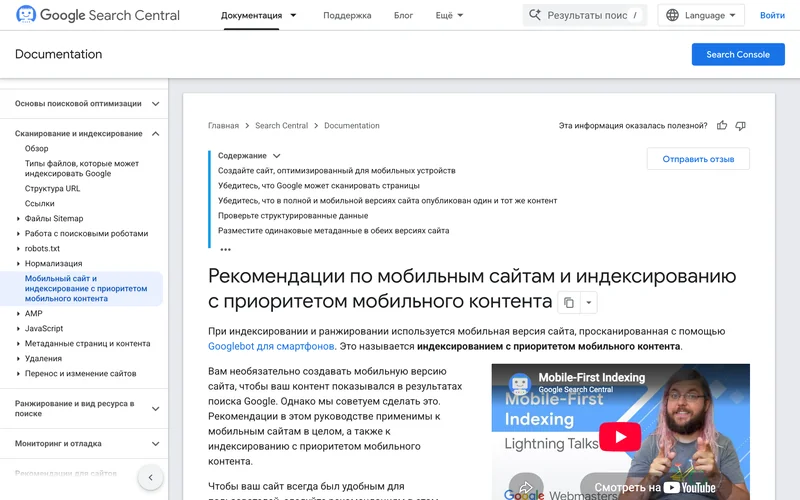
Task: Click the Documentation page header title
Action: [58, 54]
